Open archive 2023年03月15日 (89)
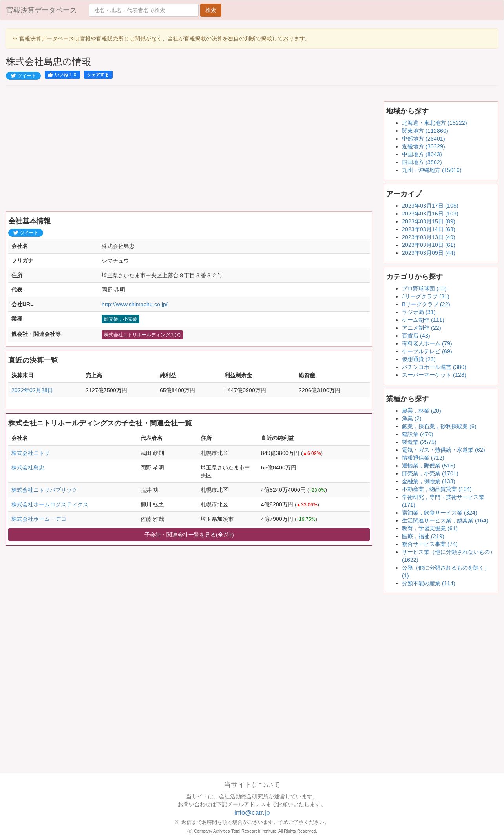The image size is (504, 838). pyautogui.click(x=429, y=221)
